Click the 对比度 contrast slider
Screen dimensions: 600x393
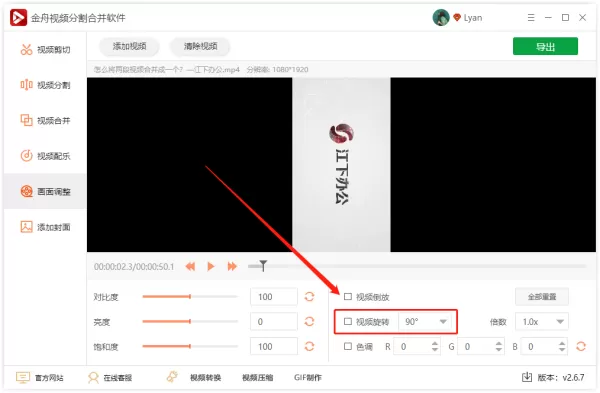[190, 297]
